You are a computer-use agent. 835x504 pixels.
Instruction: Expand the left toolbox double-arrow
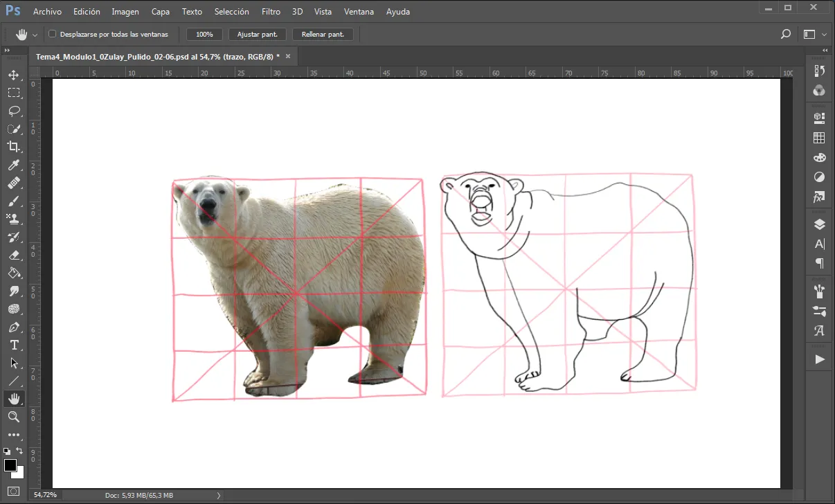[x=6, y=51]
